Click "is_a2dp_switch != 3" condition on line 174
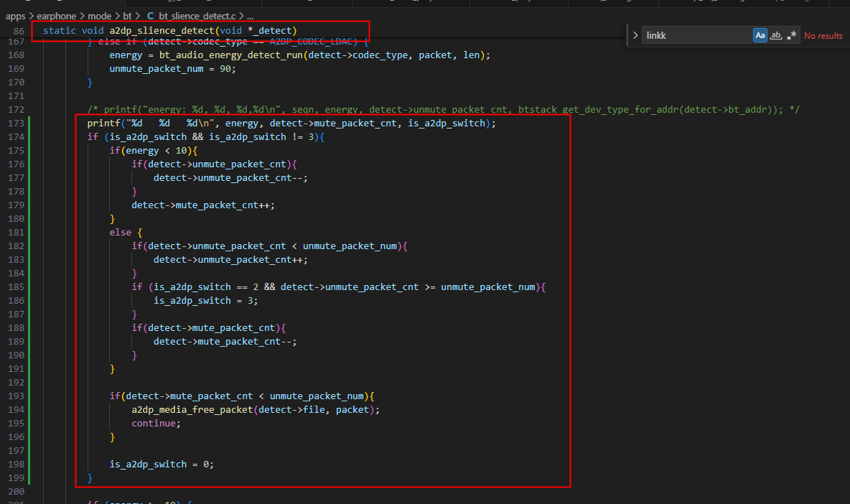The width and height of the screenshot is (850, 504). click(x=261, y=137)
